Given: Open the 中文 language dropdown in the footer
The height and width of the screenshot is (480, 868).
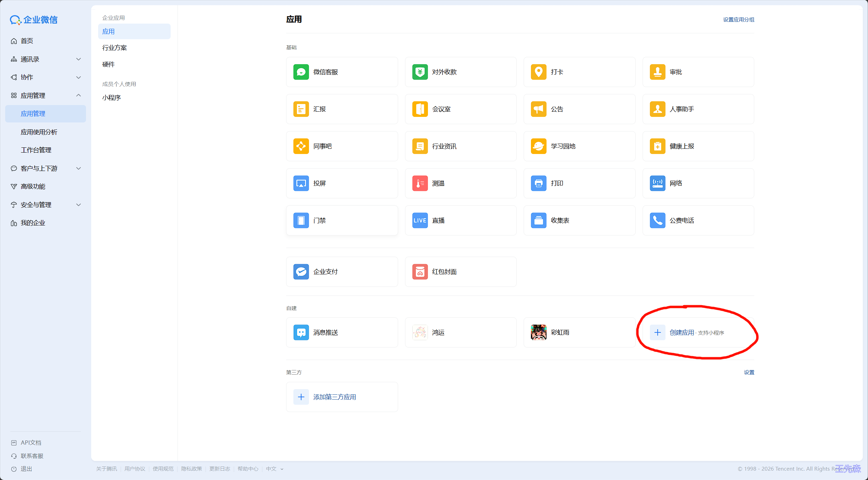Looking at the screenshot, I should point(274,469).
